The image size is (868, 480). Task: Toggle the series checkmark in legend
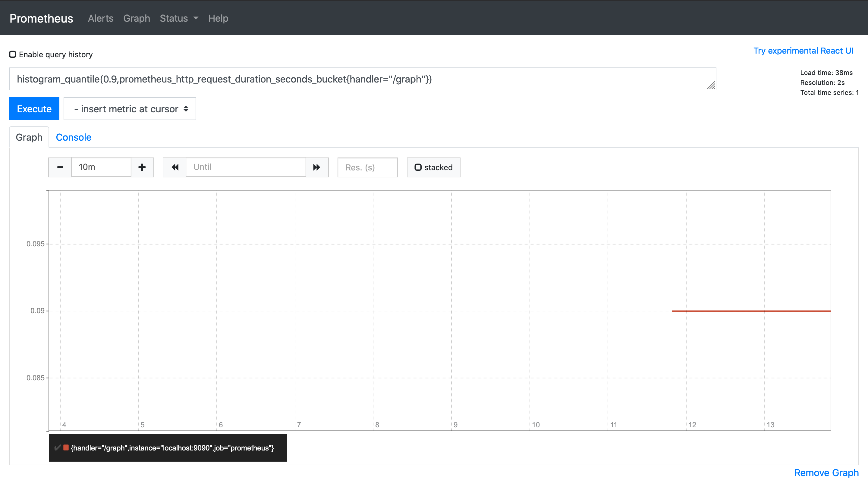57,447
